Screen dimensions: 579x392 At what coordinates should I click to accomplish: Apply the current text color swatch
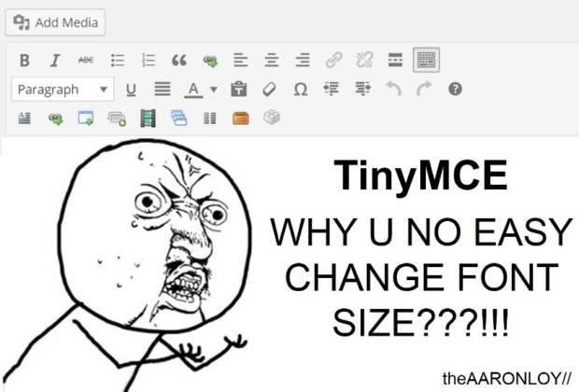(193, 90)
